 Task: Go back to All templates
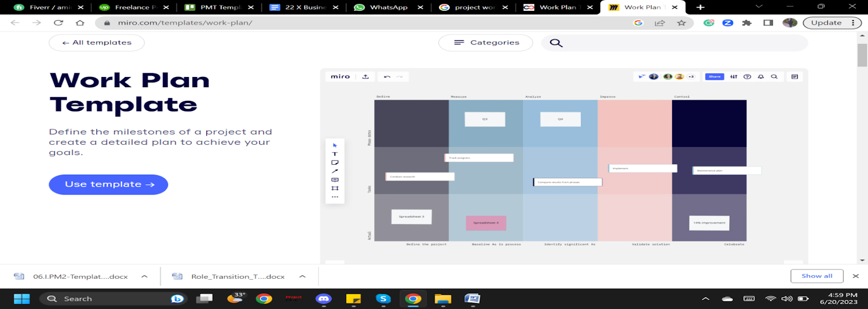(97, 43)
